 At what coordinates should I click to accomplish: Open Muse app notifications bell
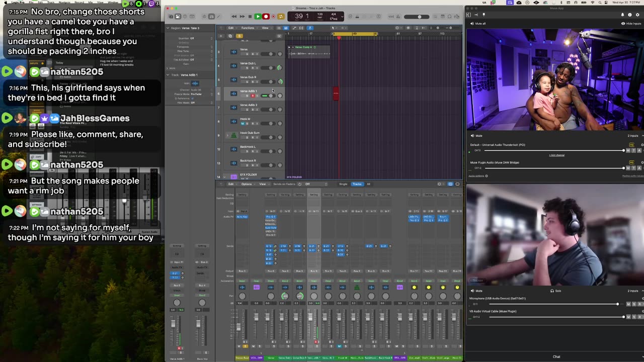[x=622, y=15]
